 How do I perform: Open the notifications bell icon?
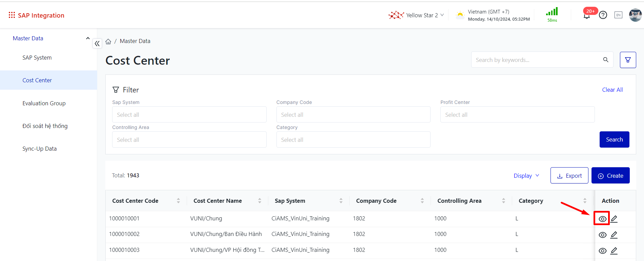587,16
